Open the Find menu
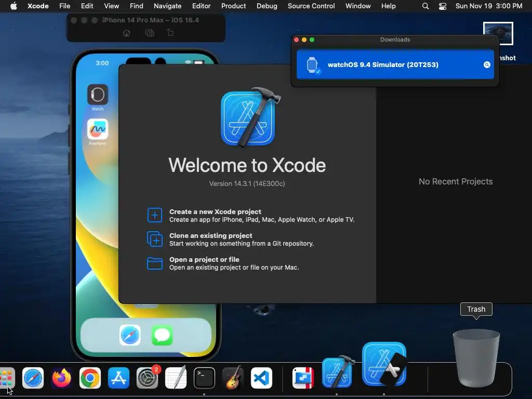Screen dimensions: 532x399 coord(137,6)
